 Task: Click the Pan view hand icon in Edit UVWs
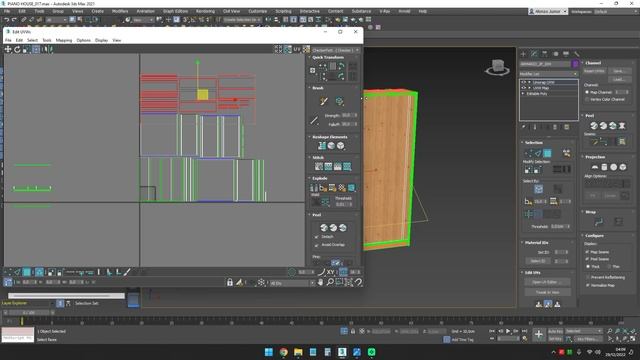(320, 282)
